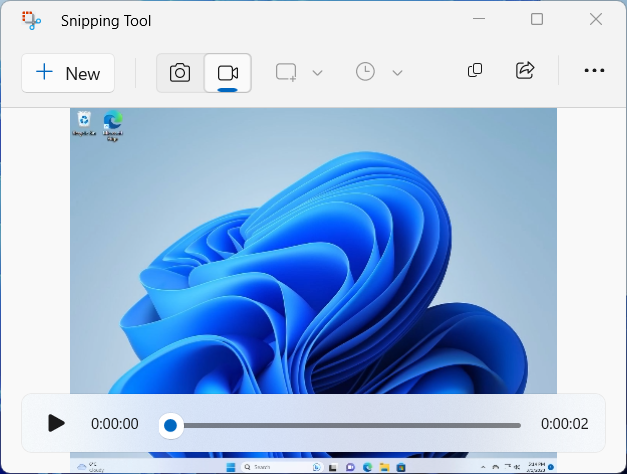Click the current time 0:00:00 label

click(x=115, y=424)
